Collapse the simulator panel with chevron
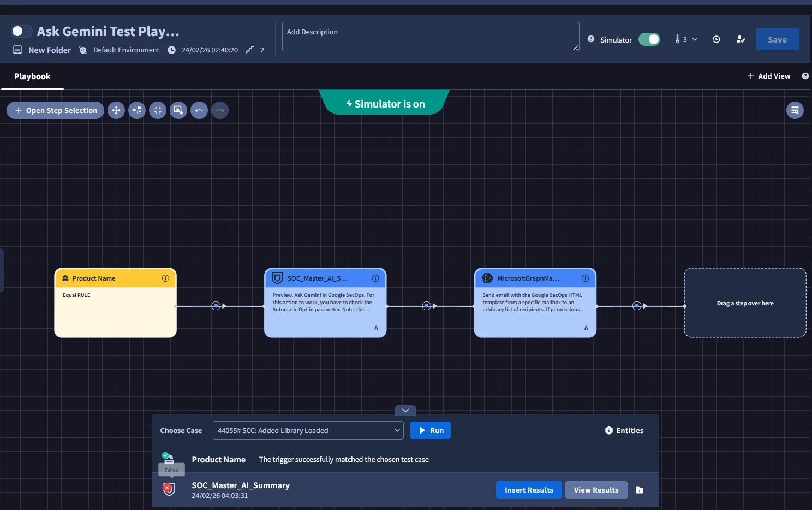This screenshot has height=510, width=812. click(x=405, y=410)
